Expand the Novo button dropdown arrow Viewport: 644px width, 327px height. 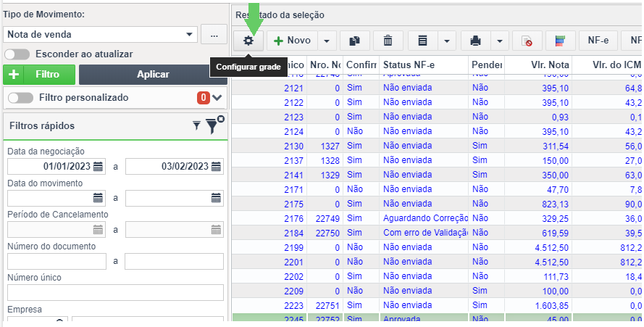click(x=327, y=41)
